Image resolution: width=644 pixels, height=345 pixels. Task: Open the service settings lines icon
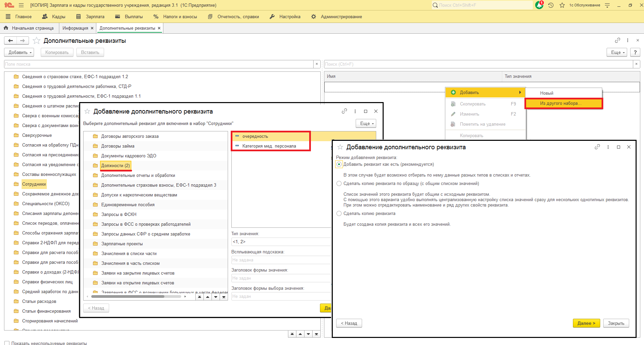[x=607, y=5]
